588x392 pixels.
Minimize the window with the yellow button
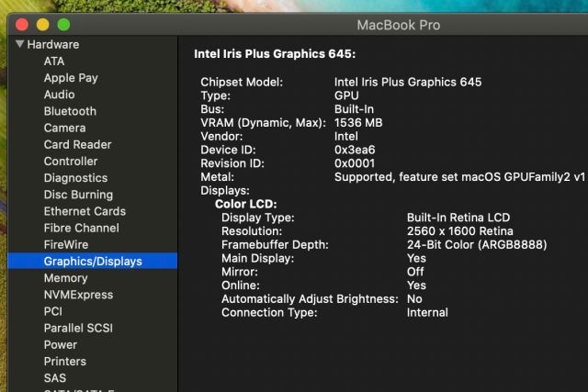click(x=43, y=25)
